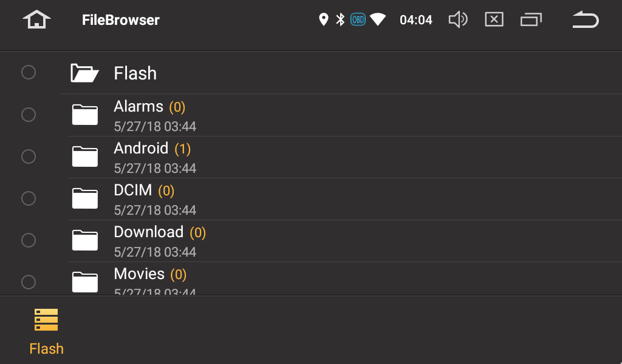Tap the Bluetooth status icon
622x364 pixels.
(x=341, y=20)
